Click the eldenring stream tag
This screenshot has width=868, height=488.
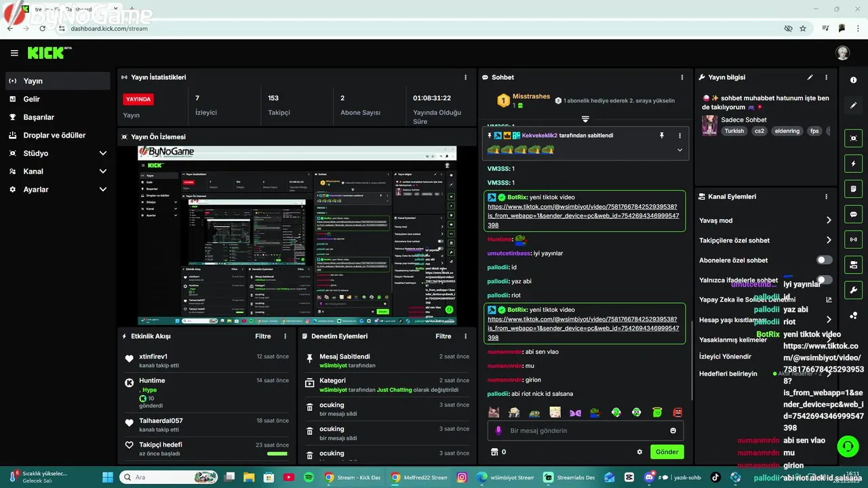point(787,131)
